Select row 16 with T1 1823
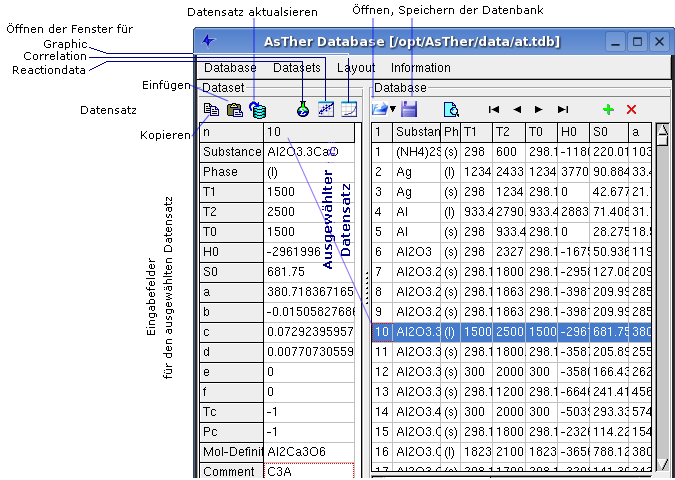Viewport: 675px width, 480px height. click(x=511, y=452)
